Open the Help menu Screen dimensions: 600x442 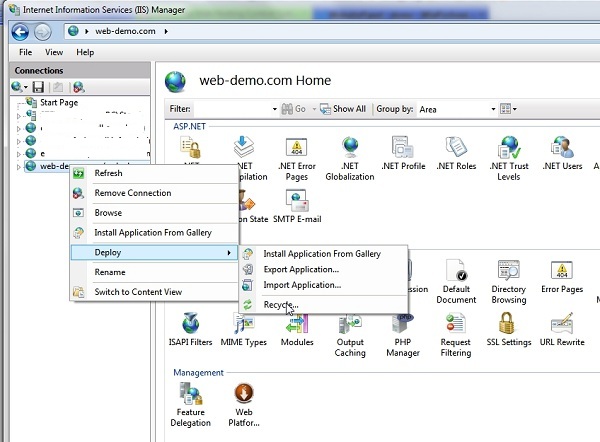point(85,52)
